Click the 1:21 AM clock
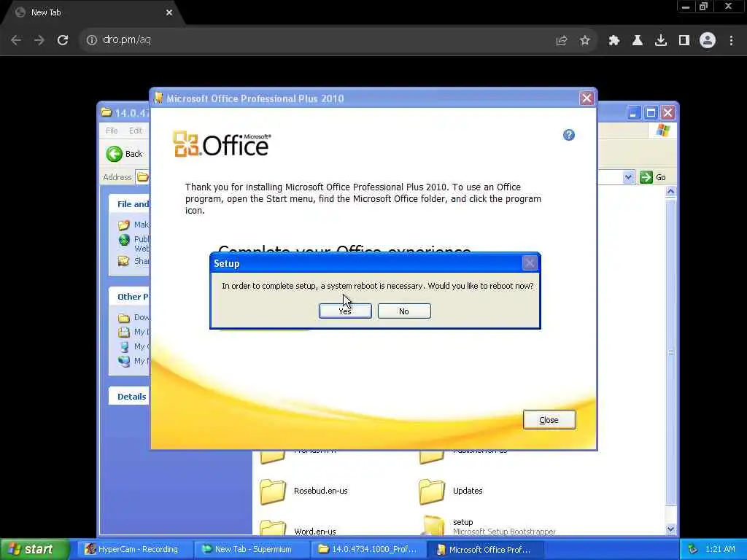747x560 pixels. [720, 550]
